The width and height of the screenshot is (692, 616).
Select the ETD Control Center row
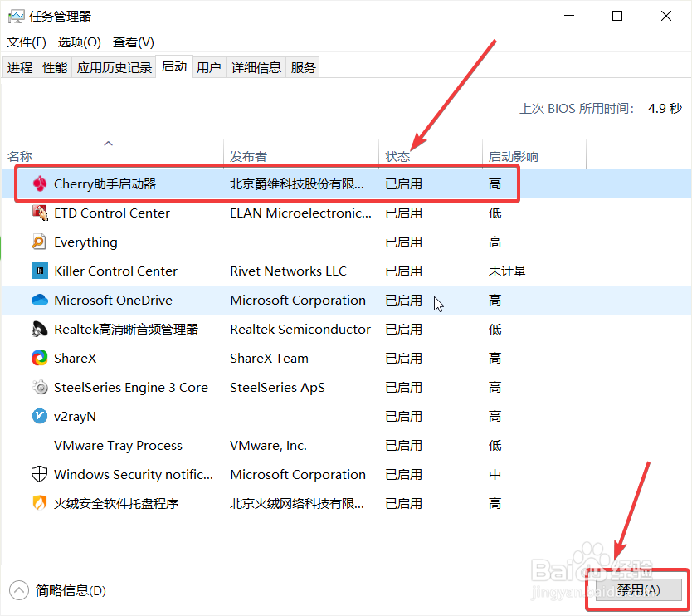click(249, 213)
